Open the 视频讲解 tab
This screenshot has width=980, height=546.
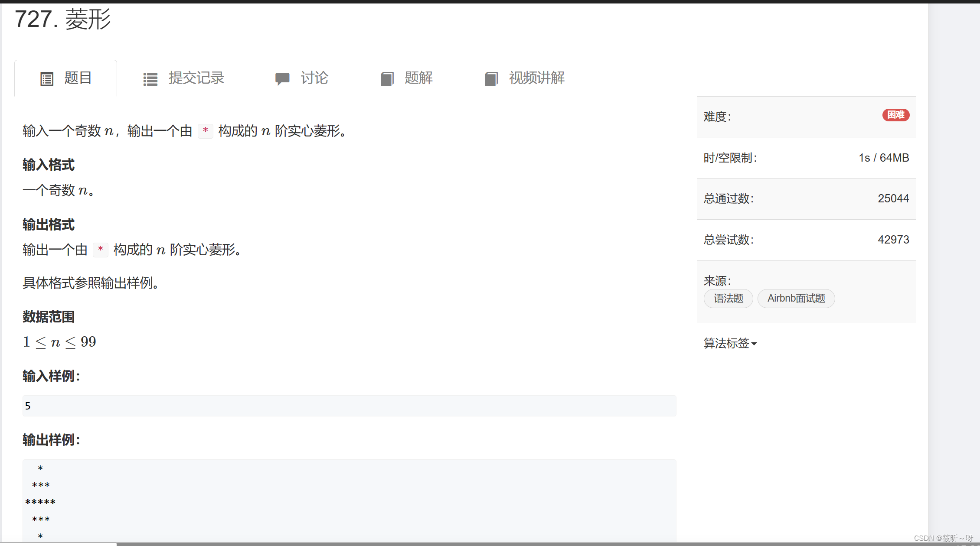click(536, 78)
